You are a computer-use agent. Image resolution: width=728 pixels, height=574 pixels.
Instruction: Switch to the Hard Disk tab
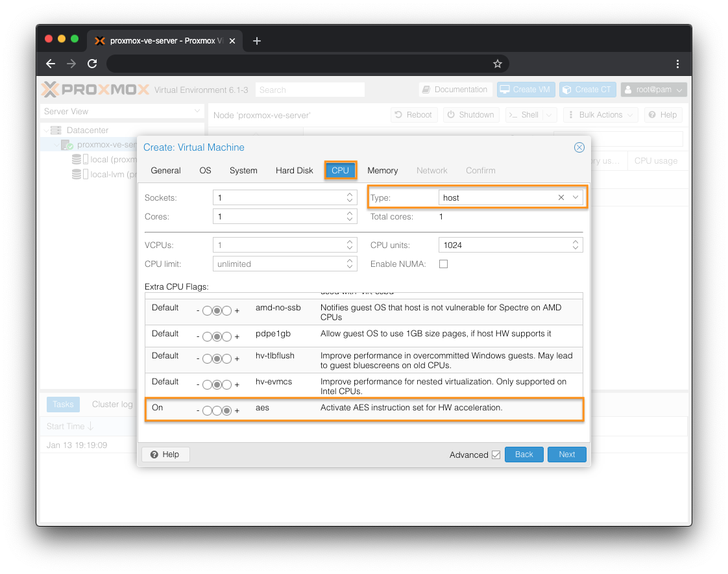coord(295,171)
